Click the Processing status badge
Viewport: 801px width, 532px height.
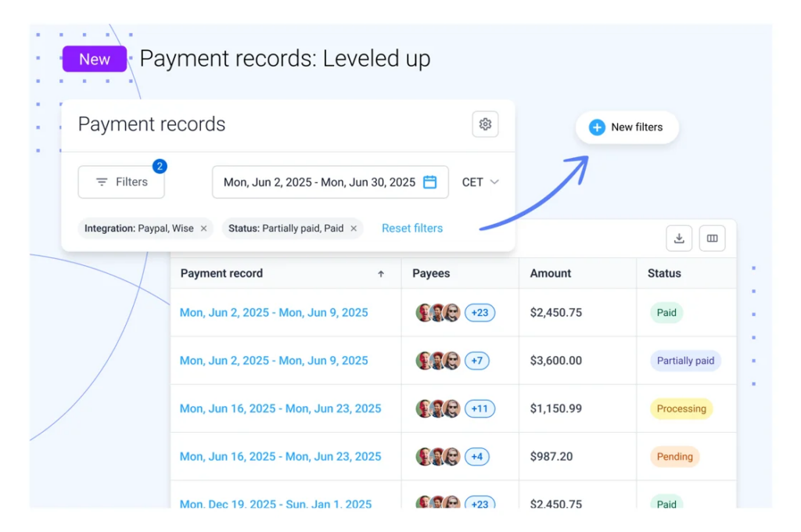(x=681, y=408)
